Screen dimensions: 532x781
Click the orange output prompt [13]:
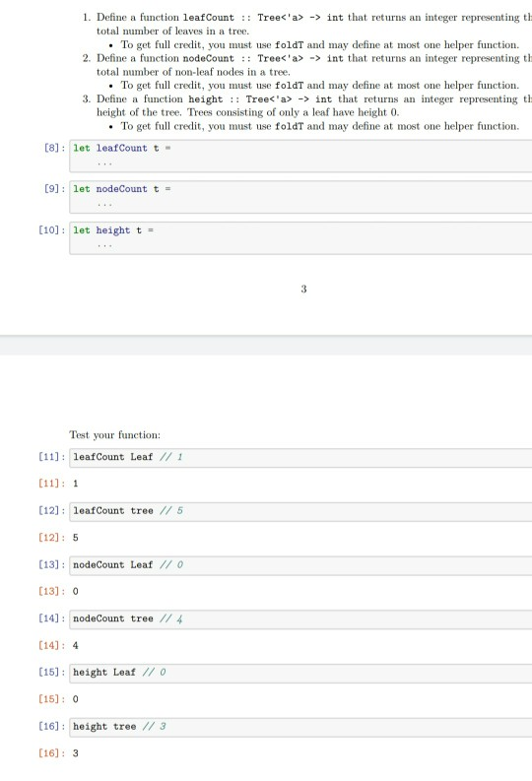[x=52, y=591]
